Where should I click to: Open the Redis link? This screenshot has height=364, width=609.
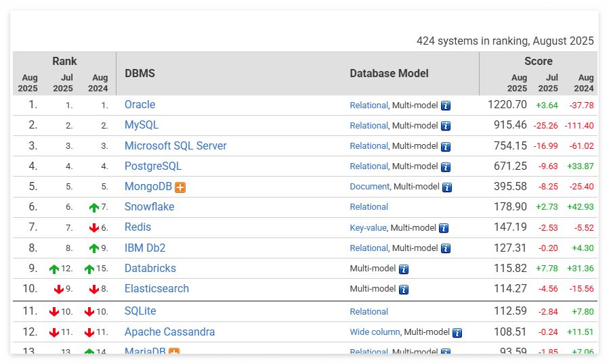pos(138,227)
